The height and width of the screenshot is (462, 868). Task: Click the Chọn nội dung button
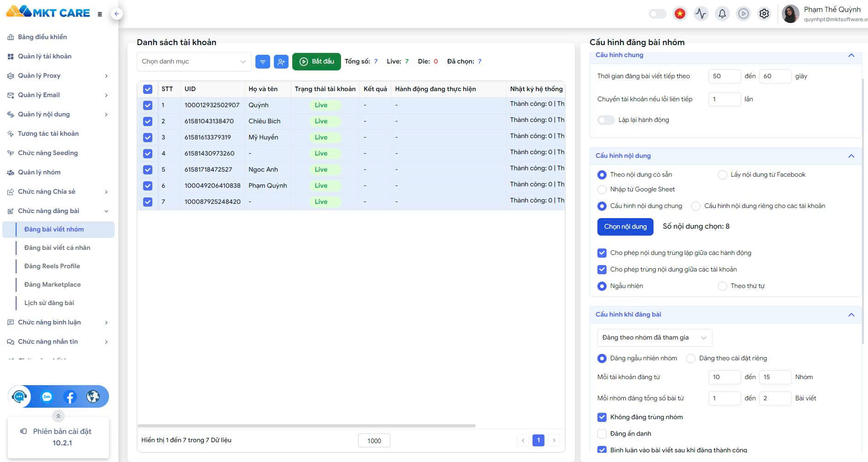tap(625, 227)
